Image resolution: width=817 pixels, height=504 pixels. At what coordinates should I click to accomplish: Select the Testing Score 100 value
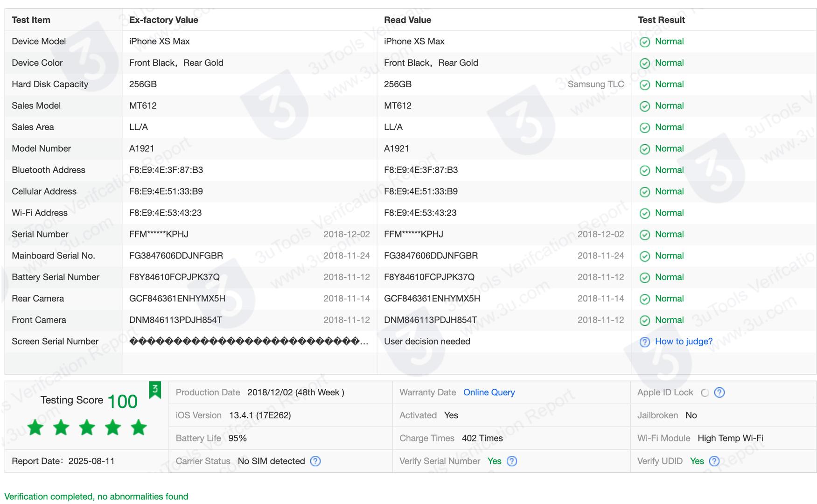(123, 401)
